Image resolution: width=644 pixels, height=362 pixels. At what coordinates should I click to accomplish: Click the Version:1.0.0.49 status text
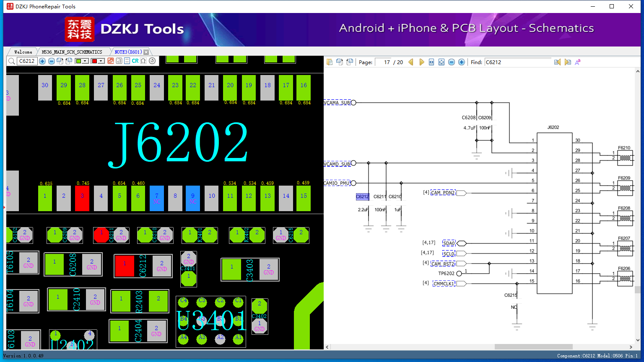(23, 356)
